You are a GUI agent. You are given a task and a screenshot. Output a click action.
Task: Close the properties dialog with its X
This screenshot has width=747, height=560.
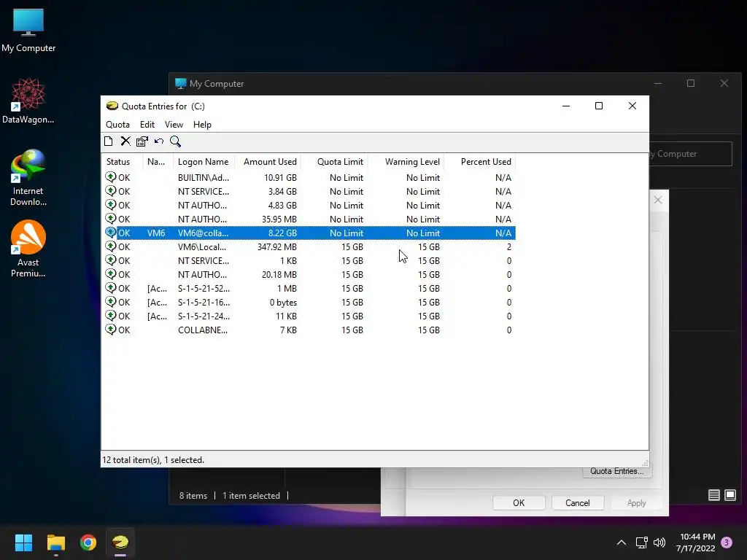click(658, 200)
